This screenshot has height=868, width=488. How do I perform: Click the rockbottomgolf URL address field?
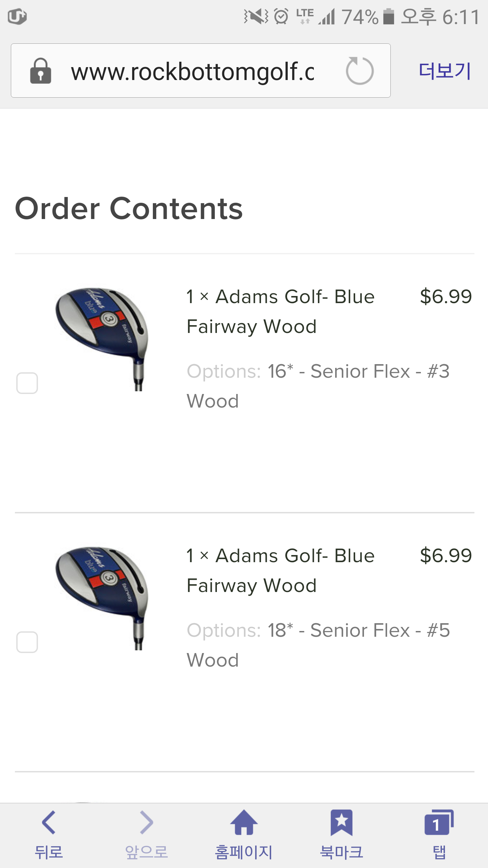[x=192, y=72]
